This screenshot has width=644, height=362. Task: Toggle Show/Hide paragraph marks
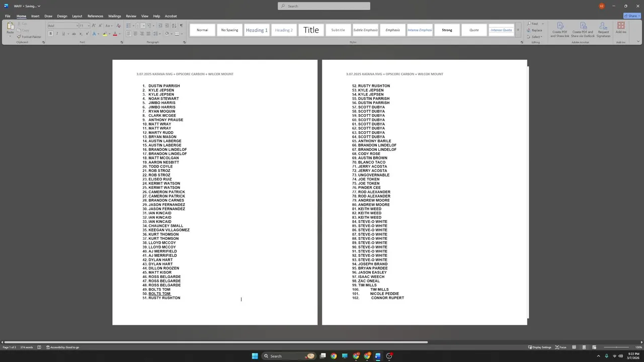(181, 26)
